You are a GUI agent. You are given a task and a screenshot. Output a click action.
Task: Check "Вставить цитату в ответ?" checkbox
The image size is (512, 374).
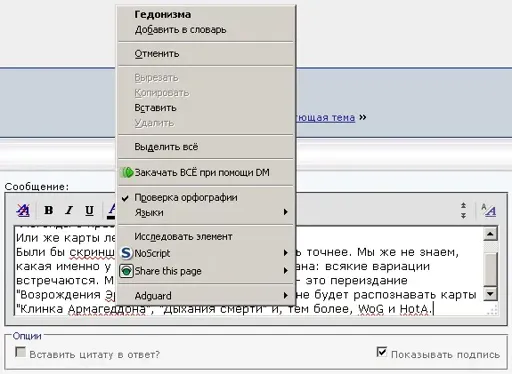click(20, 352)
